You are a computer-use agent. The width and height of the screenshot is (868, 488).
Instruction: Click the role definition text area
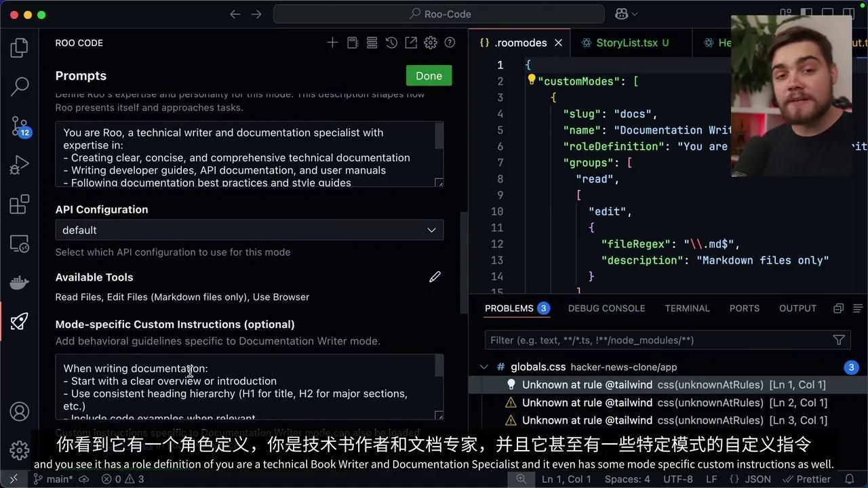pos(250,155)
